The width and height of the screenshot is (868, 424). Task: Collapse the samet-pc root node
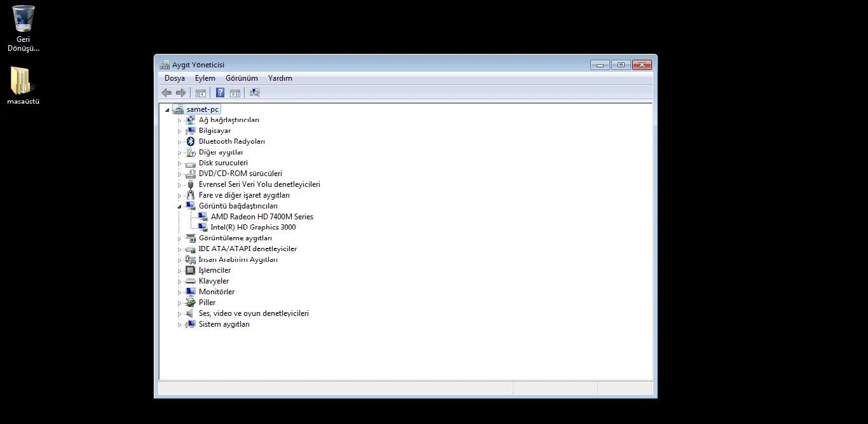pyautogui.click(x=167, y=110)
